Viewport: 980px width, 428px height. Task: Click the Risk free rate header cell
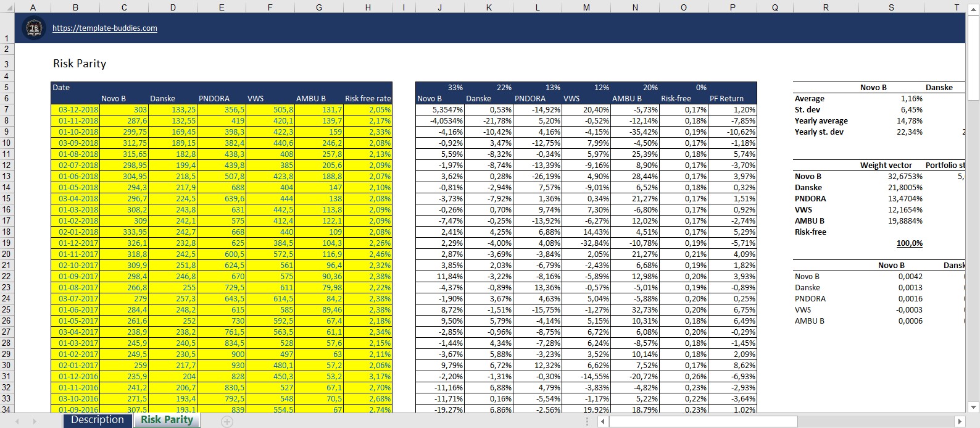(x=368, y=99)
